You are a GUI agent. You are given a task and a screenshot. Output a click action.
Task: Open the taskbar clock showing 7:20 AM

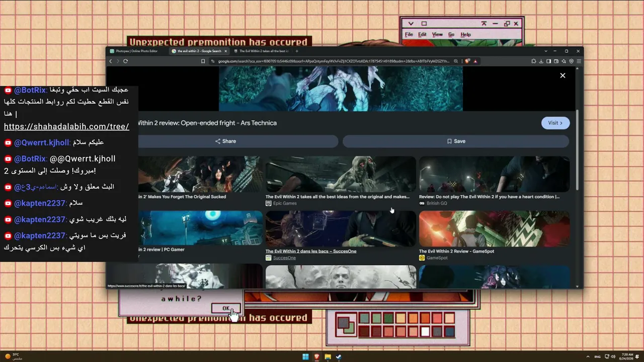627,357
